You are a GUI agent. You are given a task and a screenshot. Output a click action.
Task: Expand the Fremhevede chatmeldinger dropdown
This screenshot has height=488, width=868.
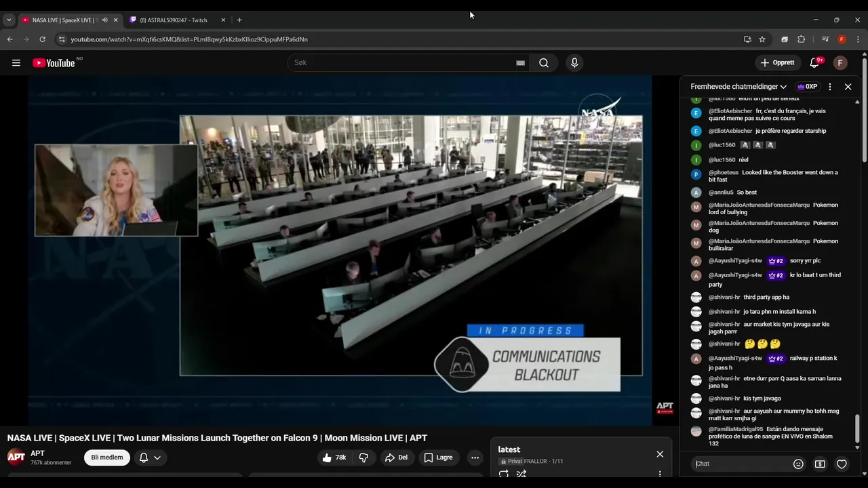pos(738,87)
